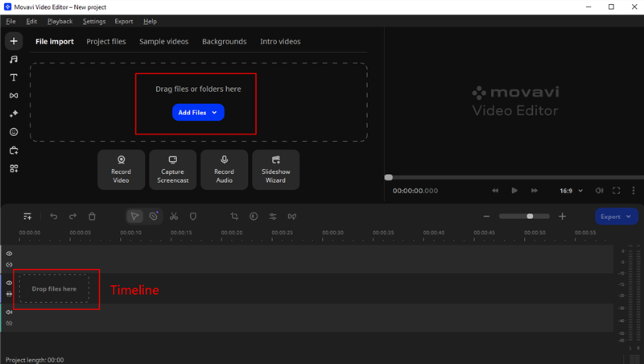The height and width of the screenshot is (364, 644).
Task: Zoom in timeline with plus icon
Action: pyautogui.click(x=562, y=217)
